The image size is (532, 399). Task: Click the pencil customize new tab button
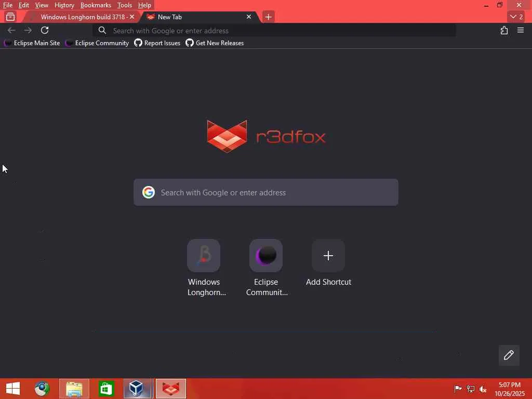[x=509, y=355]
